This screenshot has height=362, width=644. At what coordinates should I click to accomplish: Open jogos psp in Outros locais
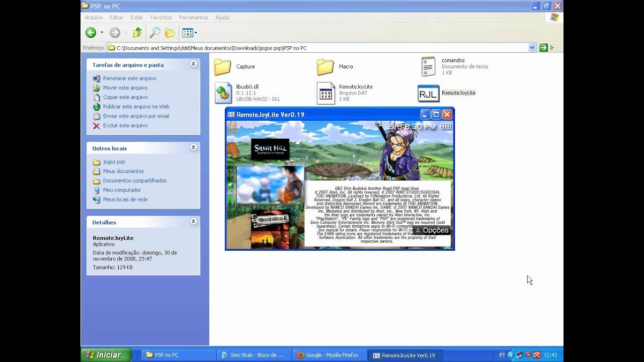click(x=114, y=162)
